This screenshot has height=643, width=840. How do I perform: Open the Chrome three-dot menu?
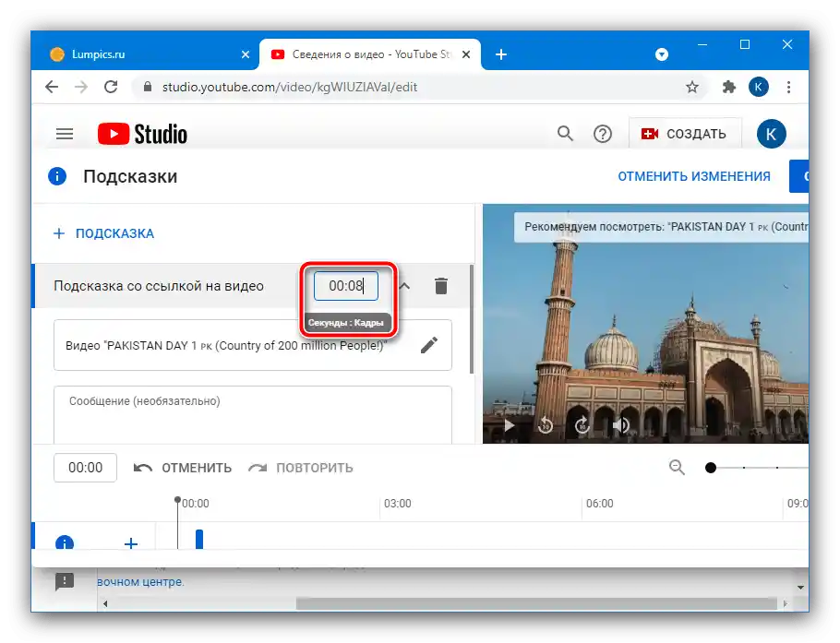click(788, 87)
